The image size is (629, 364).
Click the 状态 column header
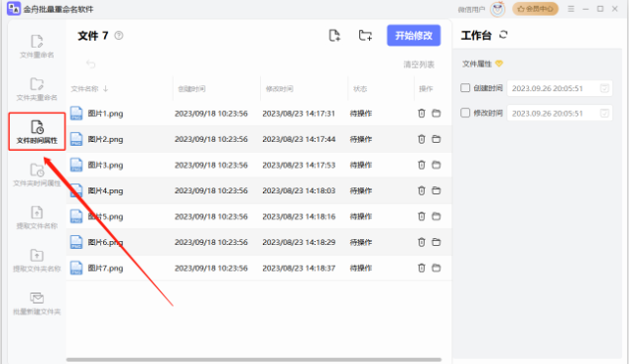pyautogui.click(x=360, y=88)
